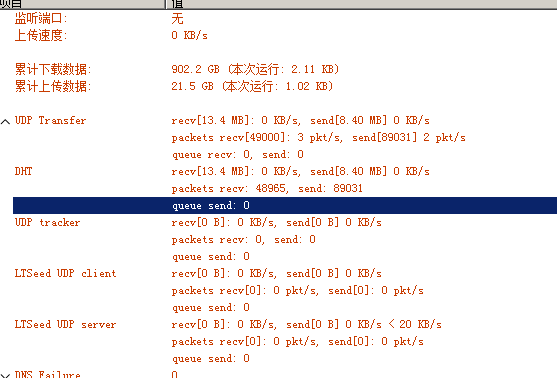Click the DNS Failure label
557x378 pixels.
pos(48,374)
